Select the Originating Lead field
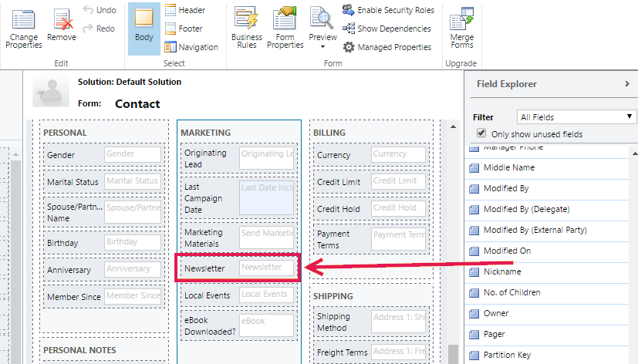 (239, 158)
